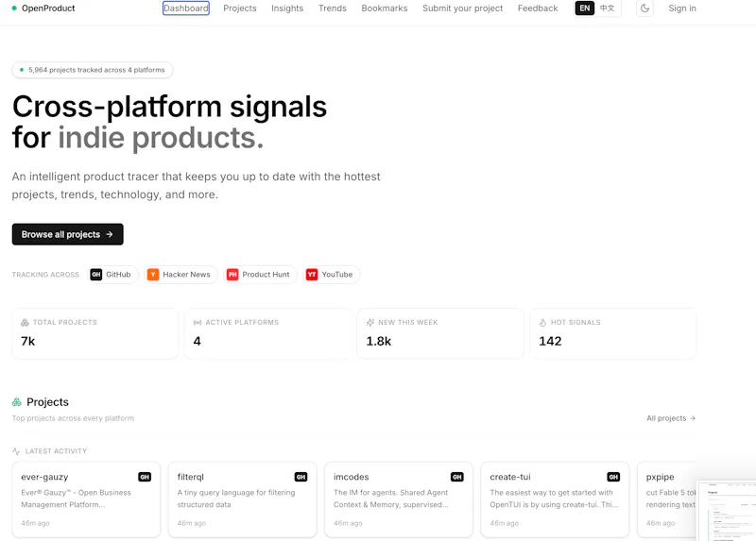
Task: Toggle dark mode with the moon icon
Action: (x=644, y=8)
